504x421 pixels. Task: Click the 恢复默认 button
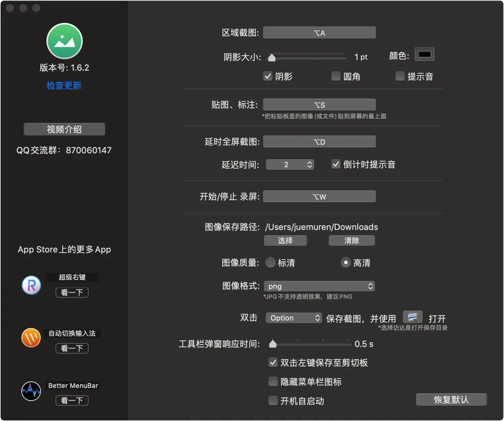(x=451, y=400)
